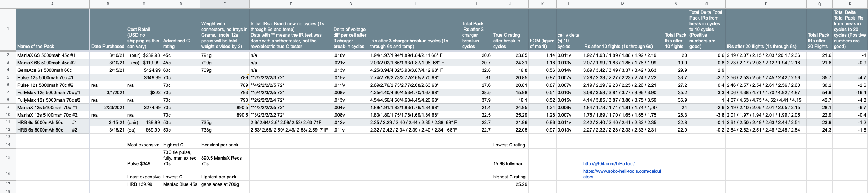Click the 'Lowest C rating' label cell
Image resolution: width=868 pixels, height=193 pixels.
pyautogui.click(x=510, y=145)
